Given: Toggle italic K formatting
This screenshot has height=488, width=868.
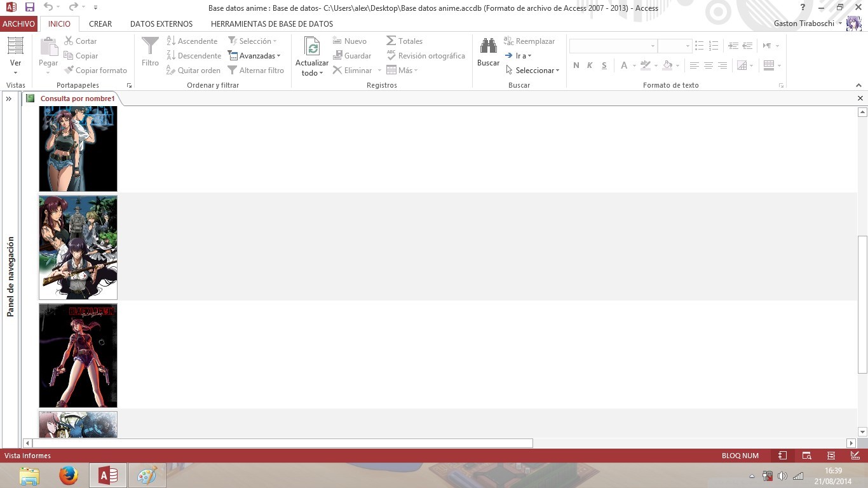Looking at the screenshot, I should click(x=590, y=65).
